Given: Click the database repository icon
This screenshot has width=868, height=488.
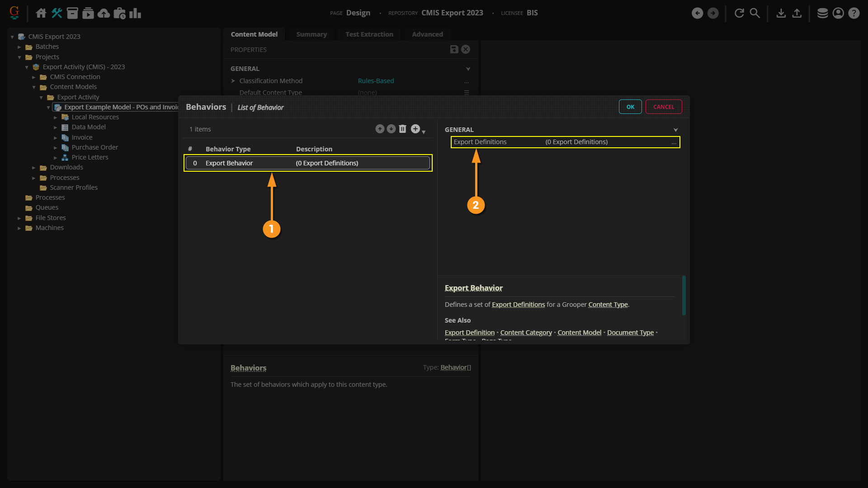Looking at the screenshot, I should point(822,13).
